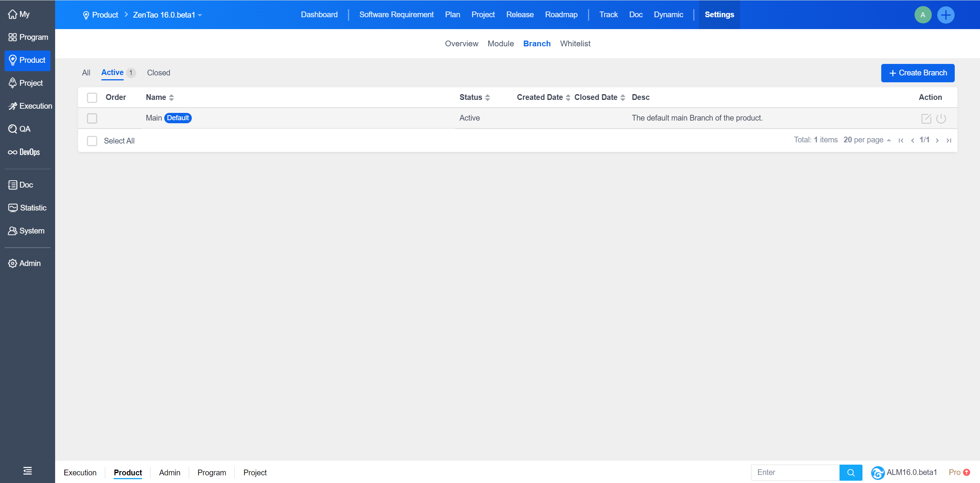Tick the table header checkbox
980x483 pixels.
(x=92, y=98)
